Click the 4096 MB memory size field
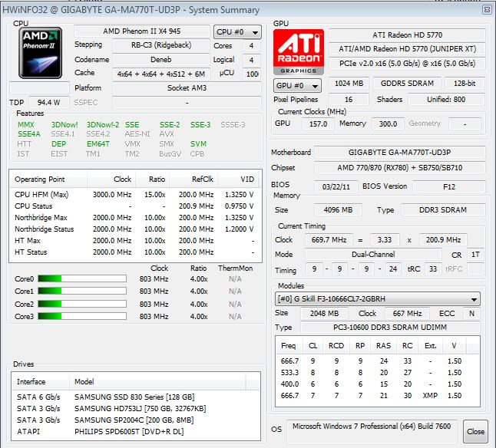Image resolution: width=496 pixels, height=448 pixels. (x=338, y=209)
